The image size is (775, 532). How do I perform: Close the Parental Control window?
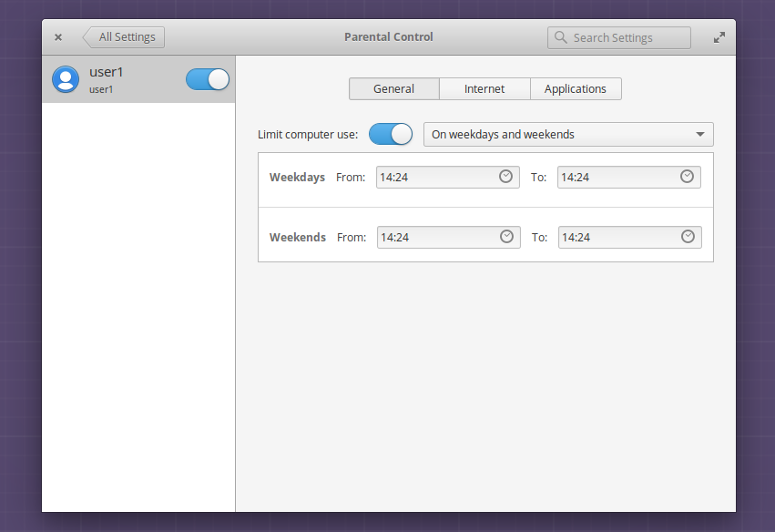coord(58,37)
